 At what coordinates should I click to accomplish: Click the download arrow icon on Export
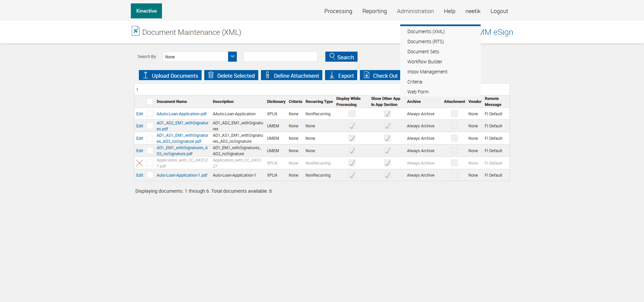(x=332, y=75)
